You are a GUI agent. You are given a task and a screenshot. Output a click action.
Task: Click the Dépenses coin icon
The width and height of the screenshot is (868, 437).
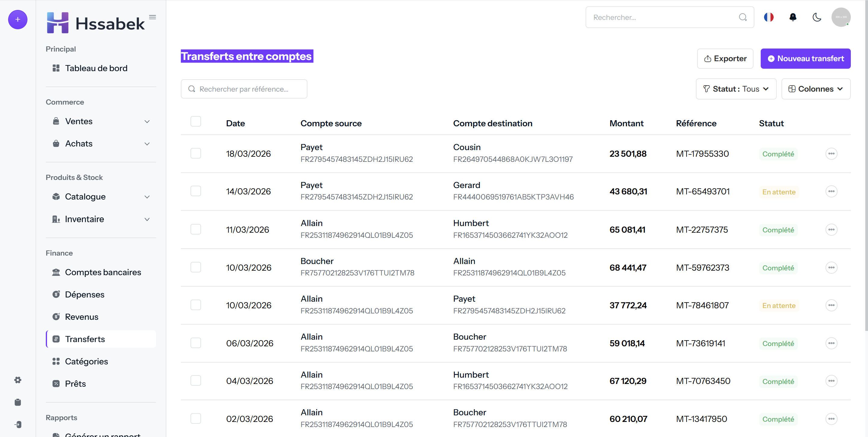(x=56, y=294)
